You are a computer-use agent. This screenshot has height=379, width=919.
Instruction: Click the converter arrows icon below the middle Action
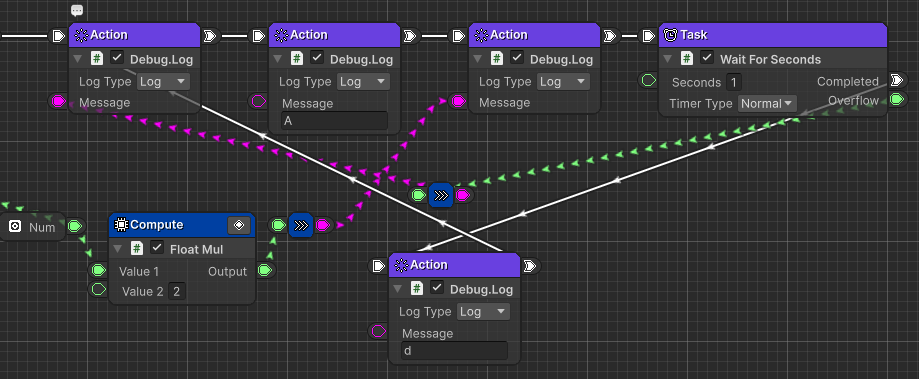point(441,195)
